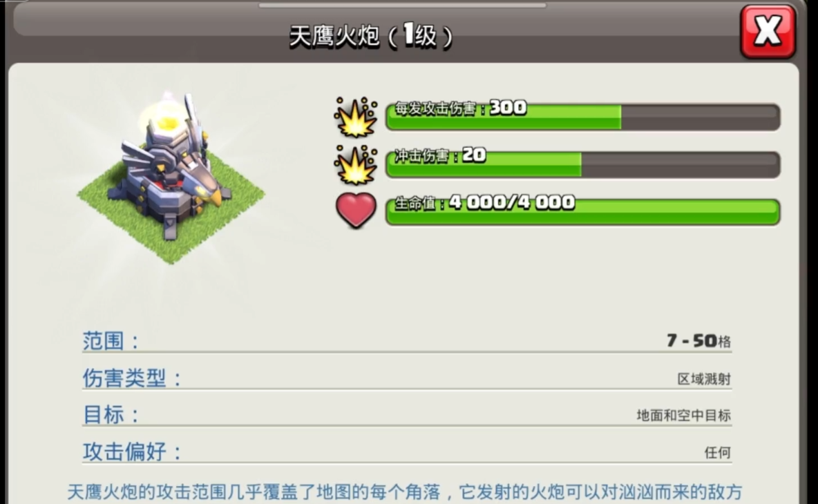Select the 伤害类型 label

[132, 378]
